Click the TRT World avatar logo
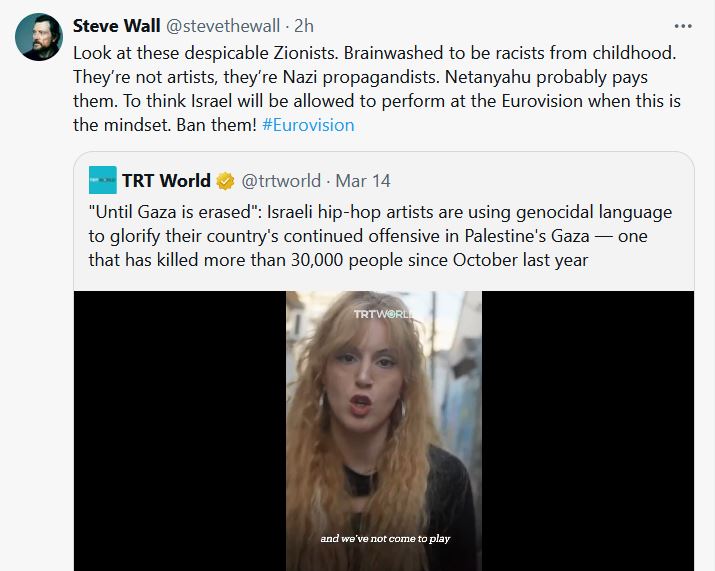Screen dimensions: 715x571 tap(103, 180)
